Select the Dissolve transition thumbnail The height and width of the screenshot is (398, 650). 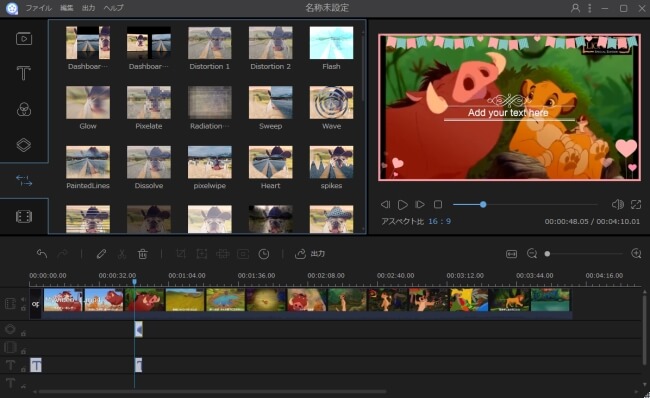(149, 163)
